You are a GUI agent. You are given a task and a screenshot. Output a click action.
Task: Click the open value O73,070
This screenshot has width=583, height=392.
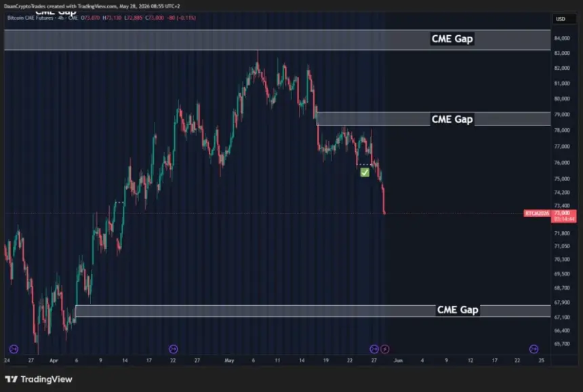(x=90, y=18)
